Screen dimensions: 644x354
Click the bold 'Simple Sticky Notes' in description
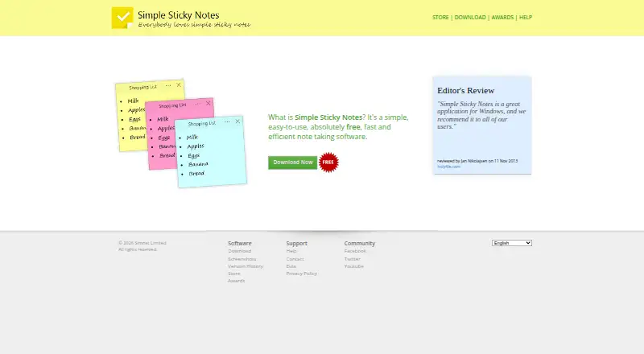tap(328, 117)
